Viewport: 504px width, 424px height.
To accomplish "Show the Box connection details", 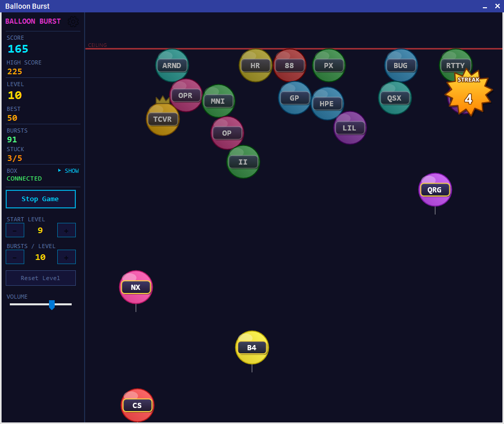I will (69, 171).
